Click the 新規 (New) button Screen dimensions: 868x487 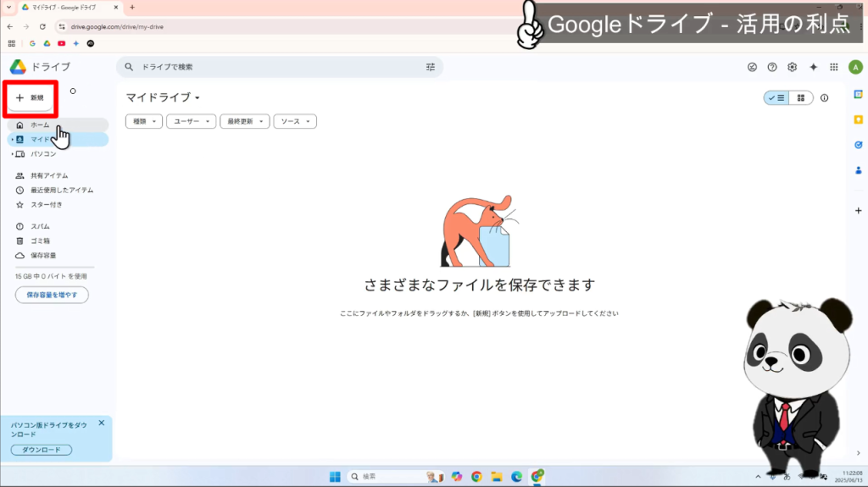[x=31, y=98]
